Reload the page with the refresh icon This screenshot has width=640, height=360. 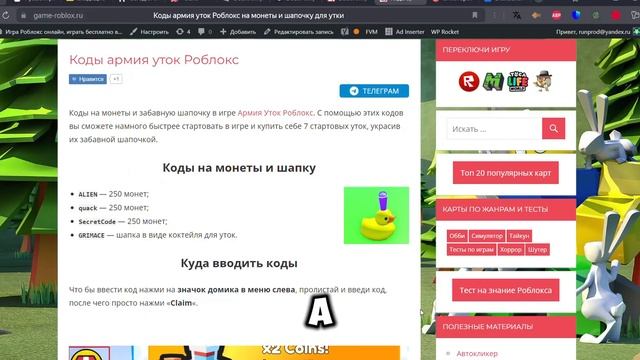6,16
